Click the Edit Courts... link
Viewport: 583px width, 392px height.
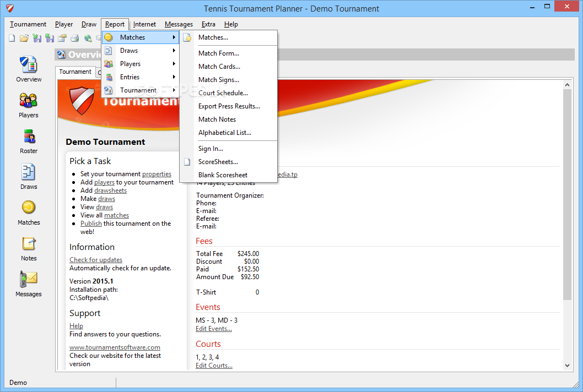(x=214, y=366)
